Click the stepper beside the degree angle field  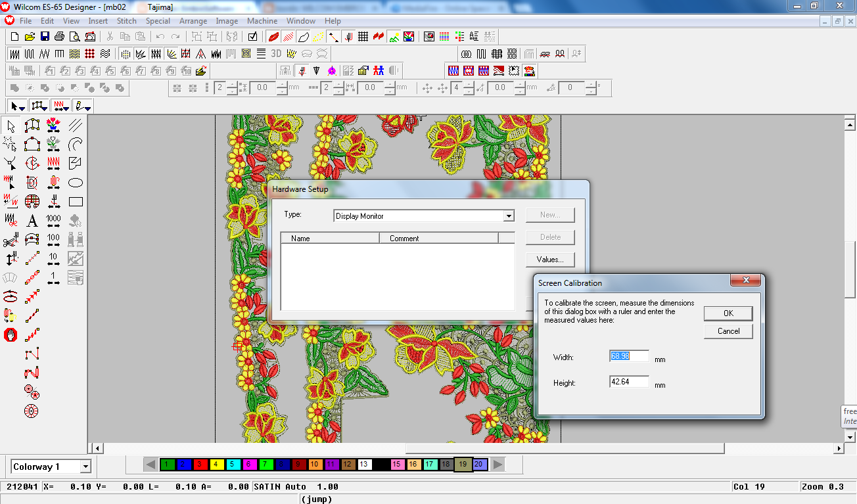pyautogui.click(x=590, y=87)
